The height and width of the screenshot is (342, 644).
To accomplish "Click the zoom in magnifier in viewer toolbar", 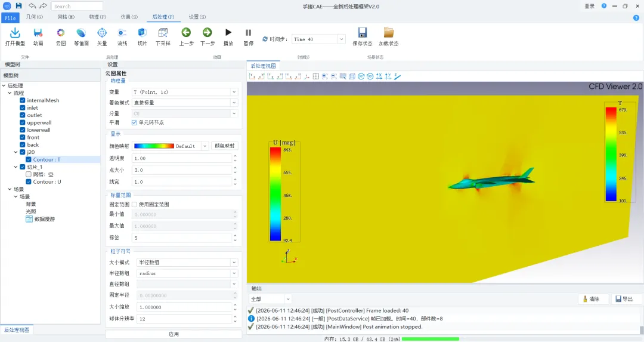I will (325, 76).
